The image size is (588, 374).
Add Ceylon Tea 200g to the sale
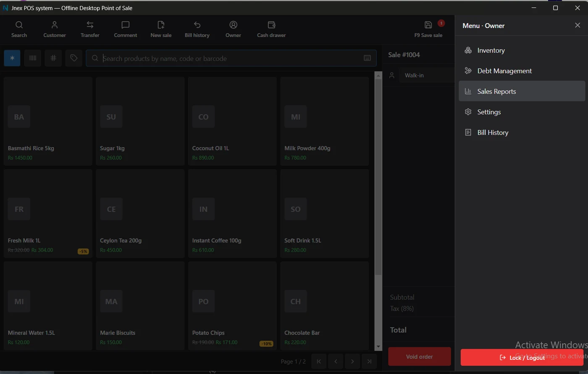click(140, 213)
